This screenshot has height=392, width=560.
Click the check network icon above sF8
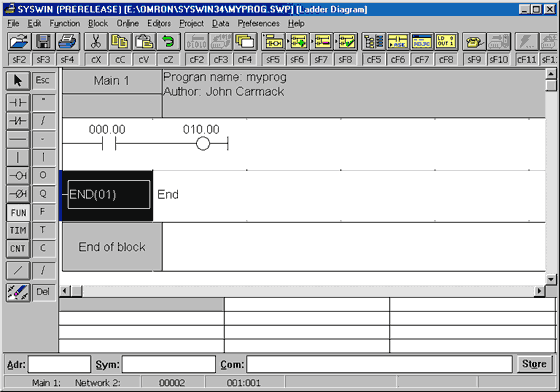(x=346, y=42)
